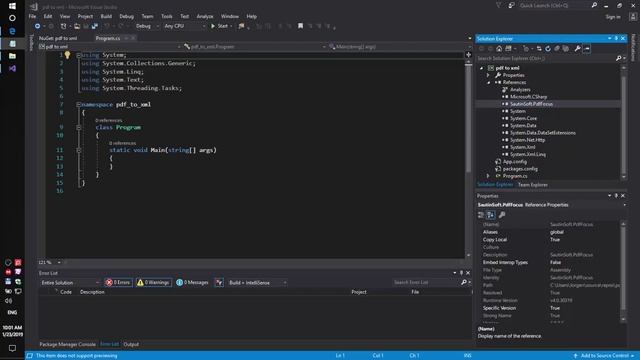Expand the Program.cs node in Solution Explorer
This screenshot has height=360, width=640.
pos(488,176)
